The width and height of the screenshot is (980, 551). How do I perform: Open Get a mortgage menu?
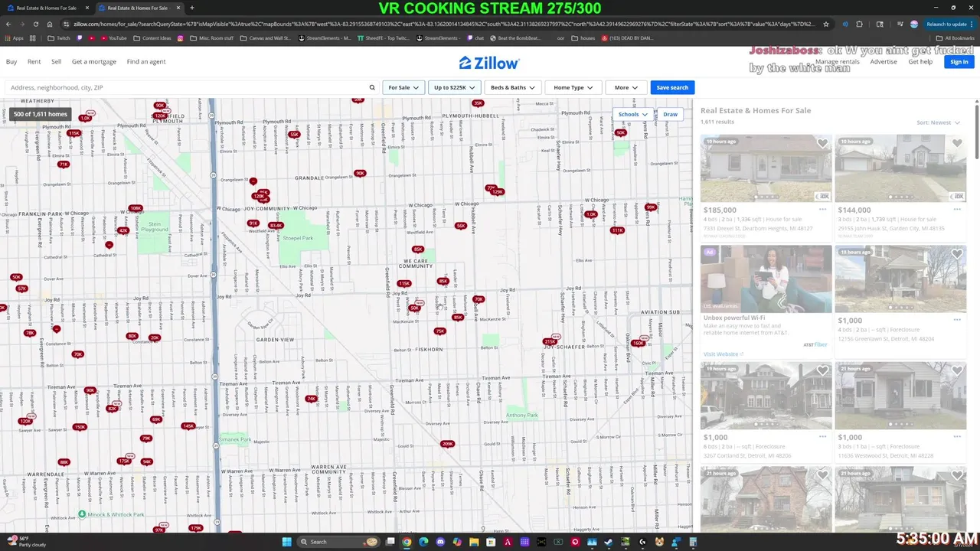click(94, 62)
